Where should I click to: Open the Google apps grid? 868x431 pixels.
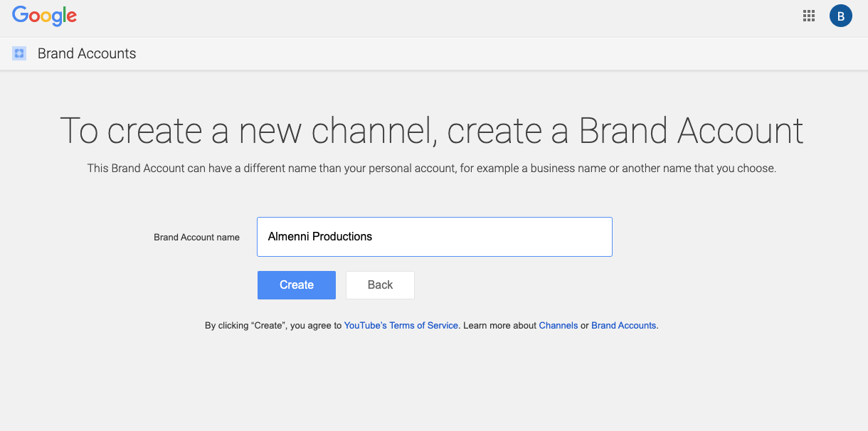tap(809, 16)
